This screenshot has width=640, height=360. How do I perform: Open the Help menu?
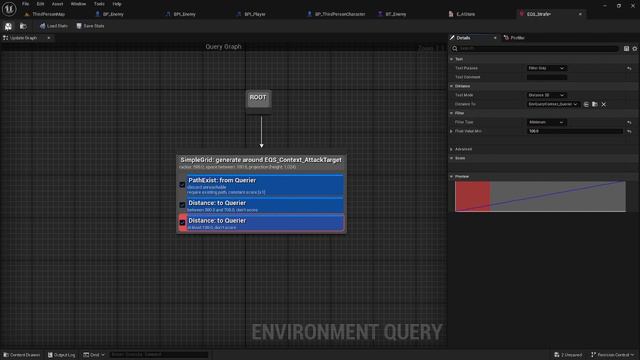(x=117, y=4)
